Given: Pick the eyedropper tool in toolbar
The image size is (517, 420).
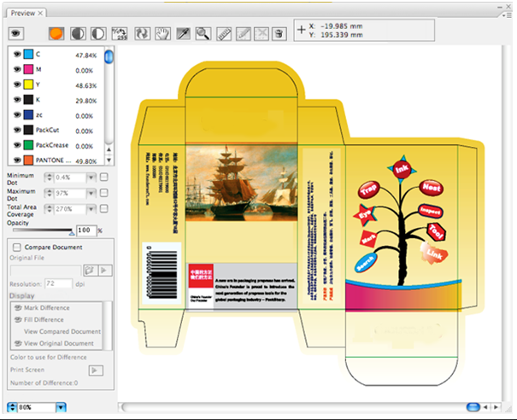Looking at the screenshot, I should (x=184, y=34).
